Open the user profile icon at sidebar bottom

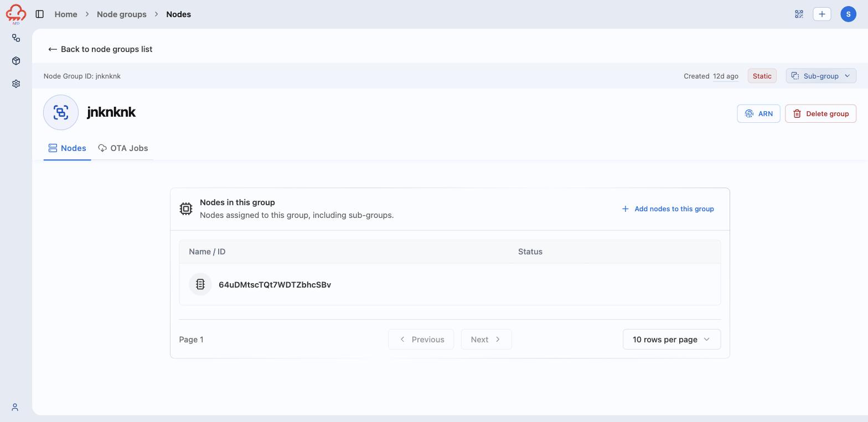(15, 407)
